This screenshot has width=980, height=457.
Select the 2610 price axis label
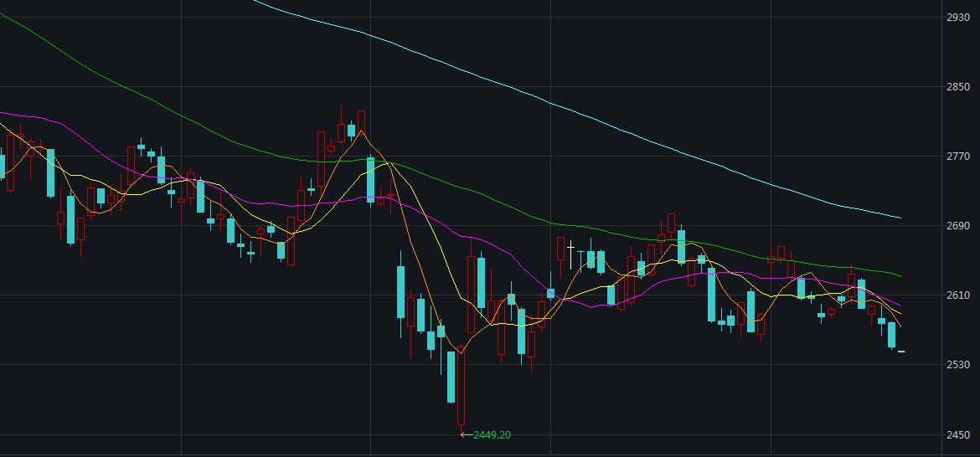[958, 295]
